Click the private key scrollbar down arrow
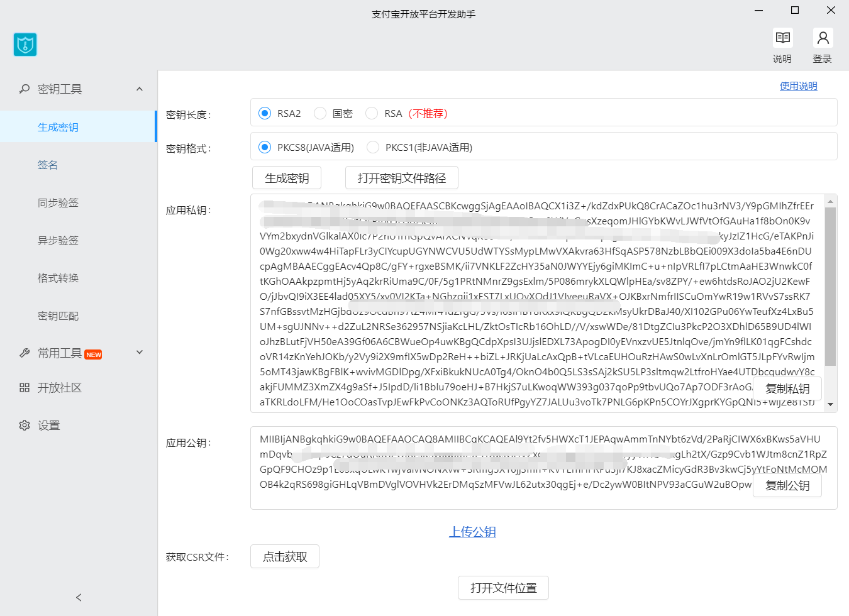Image resolution: width=849 pixels, height=616 pixels. pyautogui.click(x=830, y=405)
